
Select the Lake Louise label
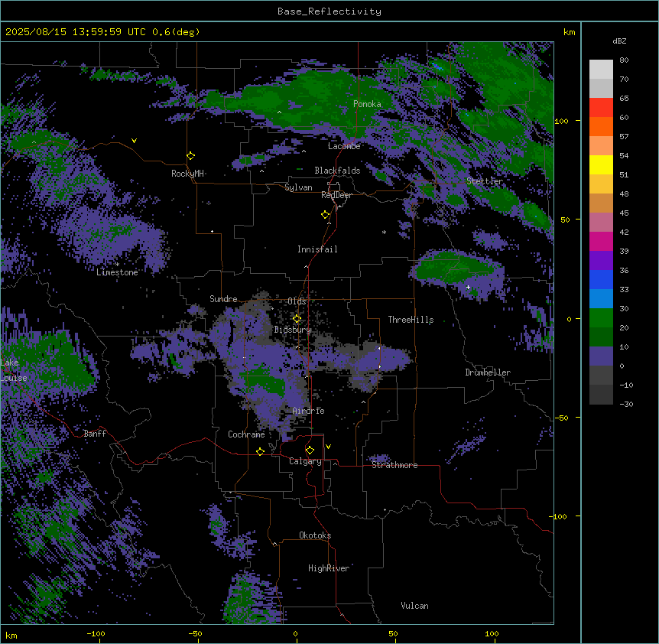click(14, 370)
